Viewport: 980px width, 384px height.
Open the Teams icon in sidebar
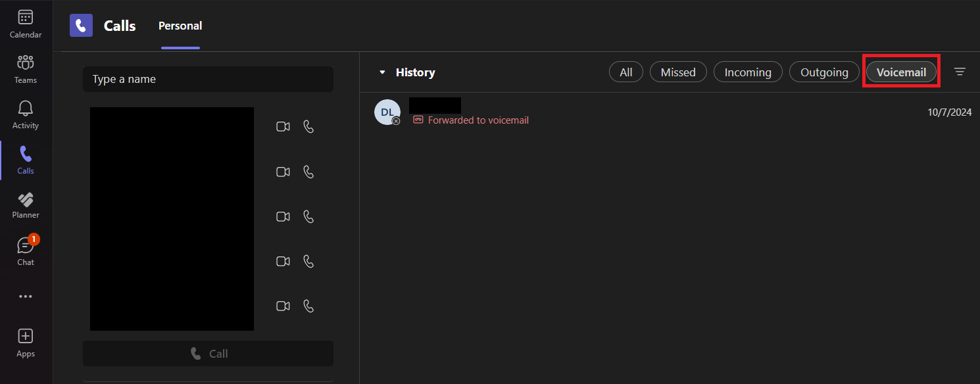pos(26,69)
